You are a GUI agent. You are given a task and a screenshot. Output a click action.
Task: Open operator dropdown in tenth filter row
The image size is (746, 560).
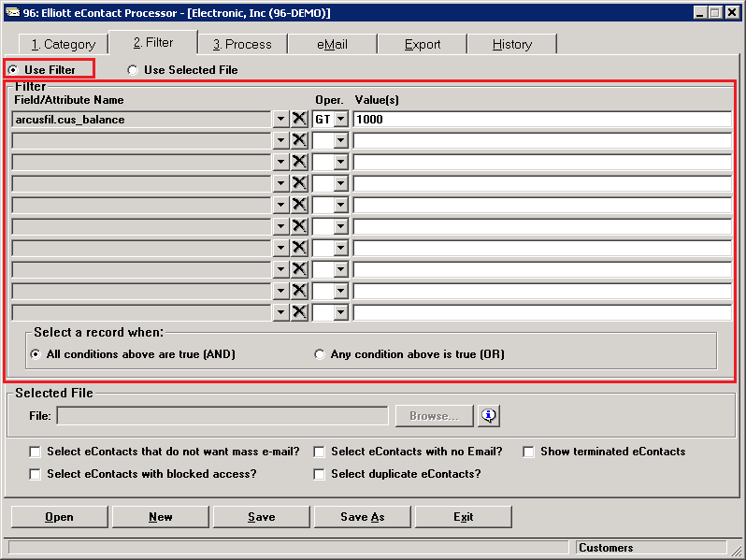click(x=341, y=312)
